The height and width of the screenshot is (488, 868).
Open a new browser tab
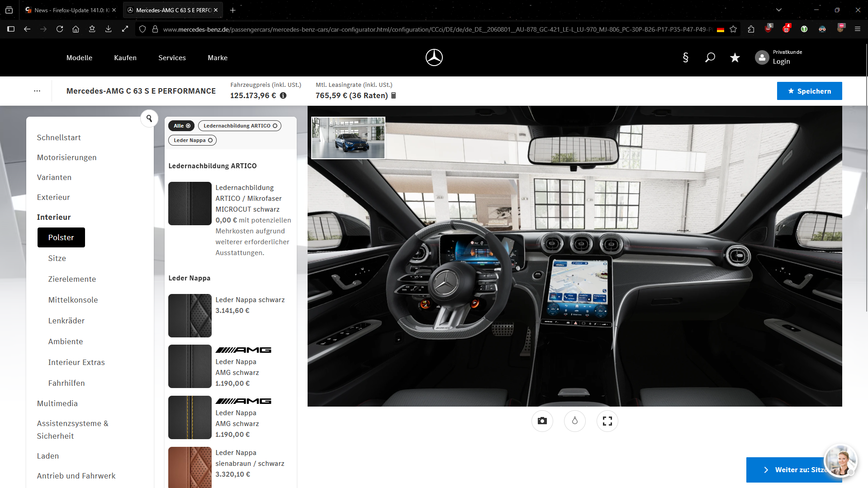(232, 10)
